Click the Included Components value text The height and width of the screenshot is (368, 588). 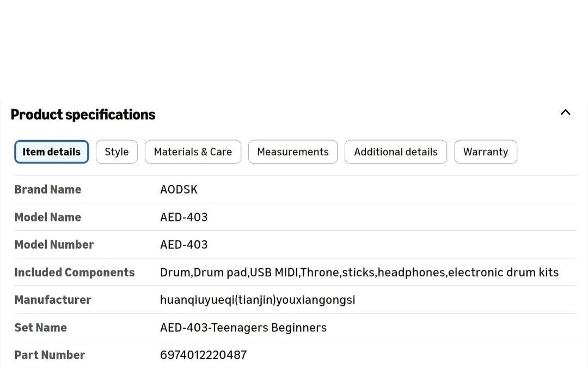(359, 273)
